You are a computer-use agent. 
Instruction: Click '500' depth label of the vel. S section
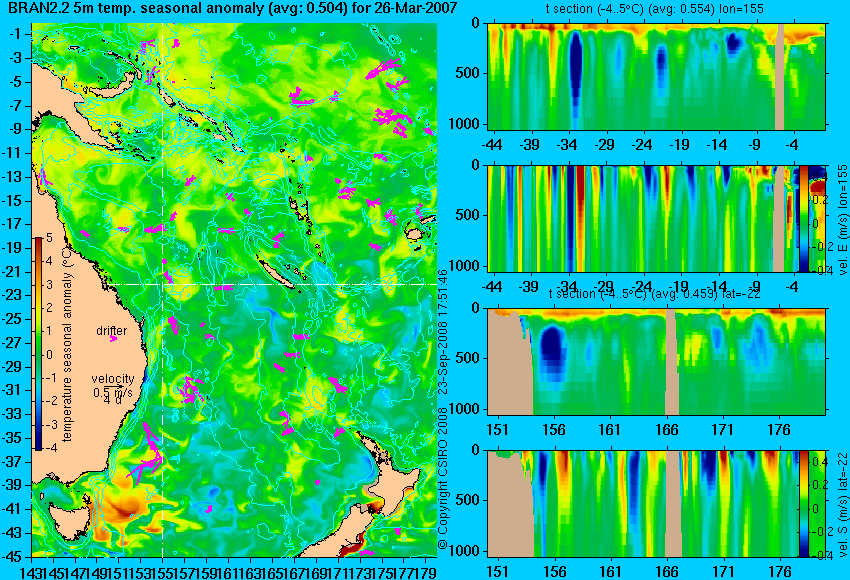[x=468, y=500]
